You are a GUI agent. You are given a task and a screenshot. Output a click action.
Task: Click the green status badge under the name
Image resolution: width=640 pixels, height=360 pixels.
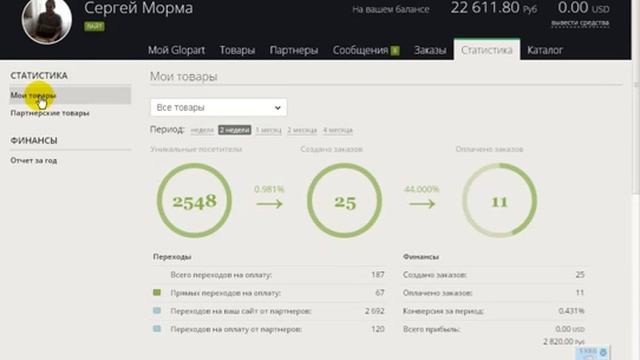94,26
